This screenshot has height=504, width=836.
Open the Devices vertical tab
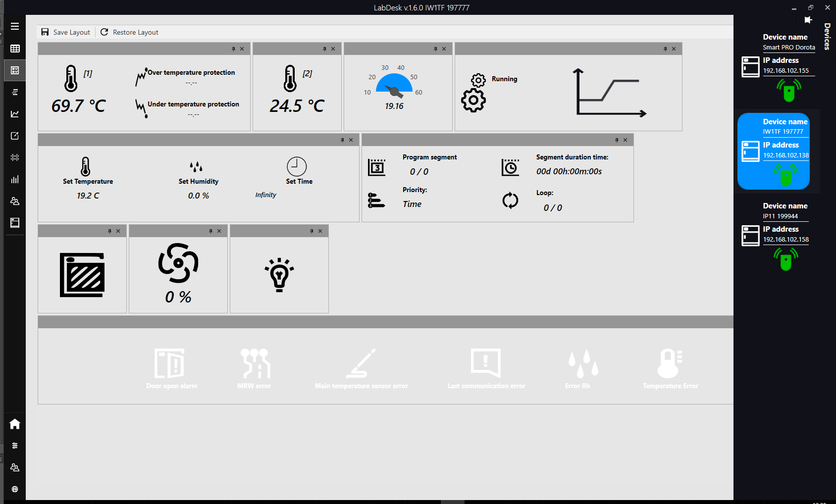(827, 36)
